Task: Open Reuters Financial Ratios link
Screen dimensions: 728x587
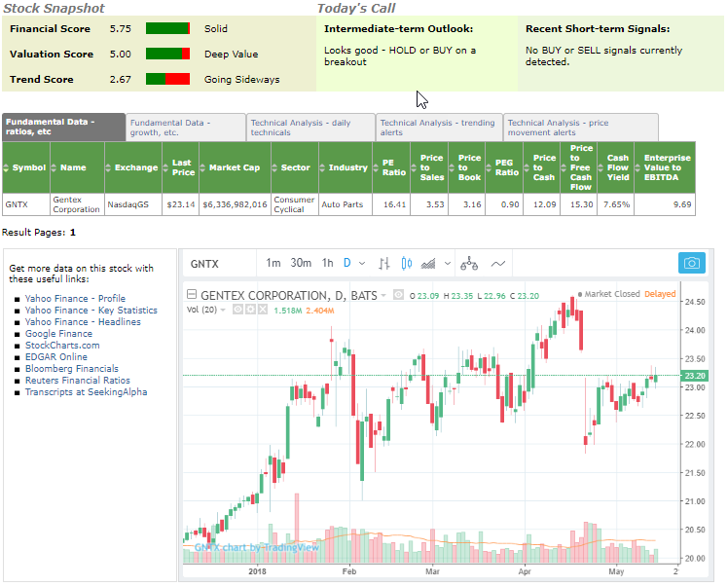Action: 78,381
